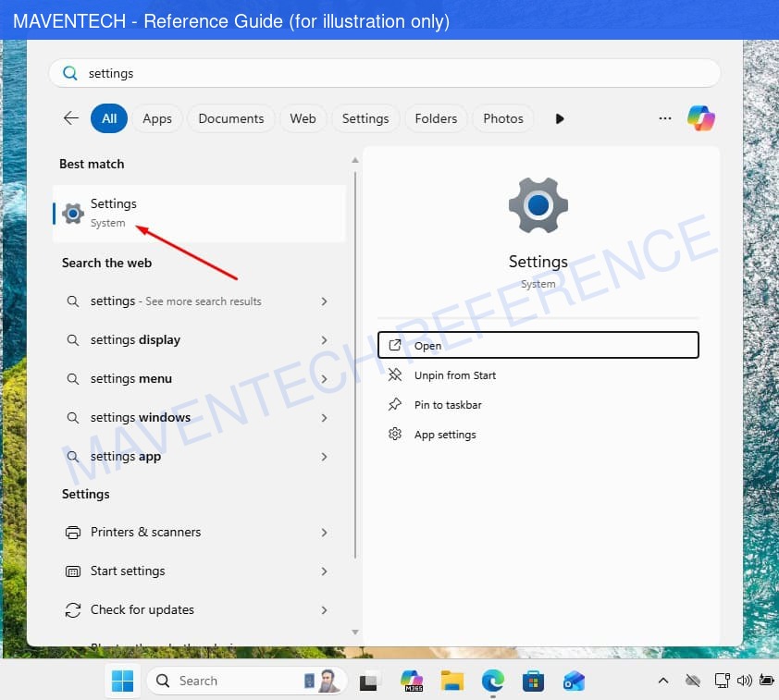This screenshot has width=779, height=700.
Task: Select the All filter tab
Action: pos(109,118)
